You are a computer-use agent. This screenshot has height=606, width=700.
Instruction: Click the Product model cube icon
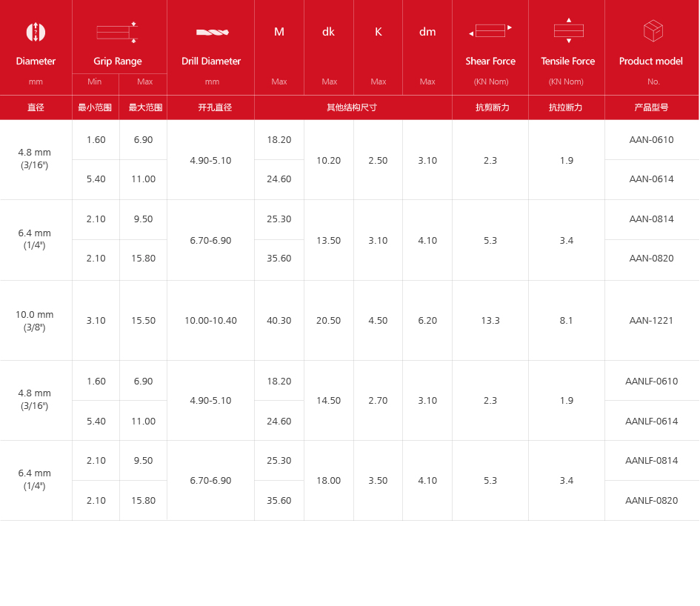tap(653, 31)
